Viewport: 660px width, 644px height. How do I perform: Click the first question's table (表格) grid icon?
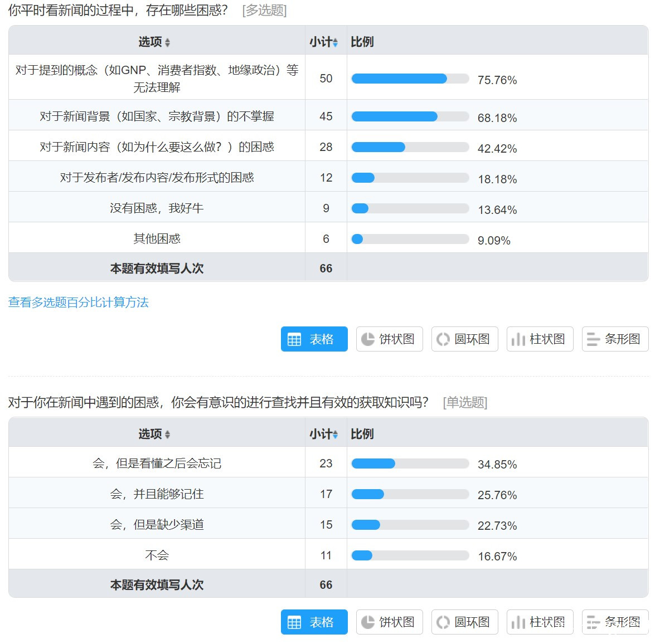tap(294, 339)
